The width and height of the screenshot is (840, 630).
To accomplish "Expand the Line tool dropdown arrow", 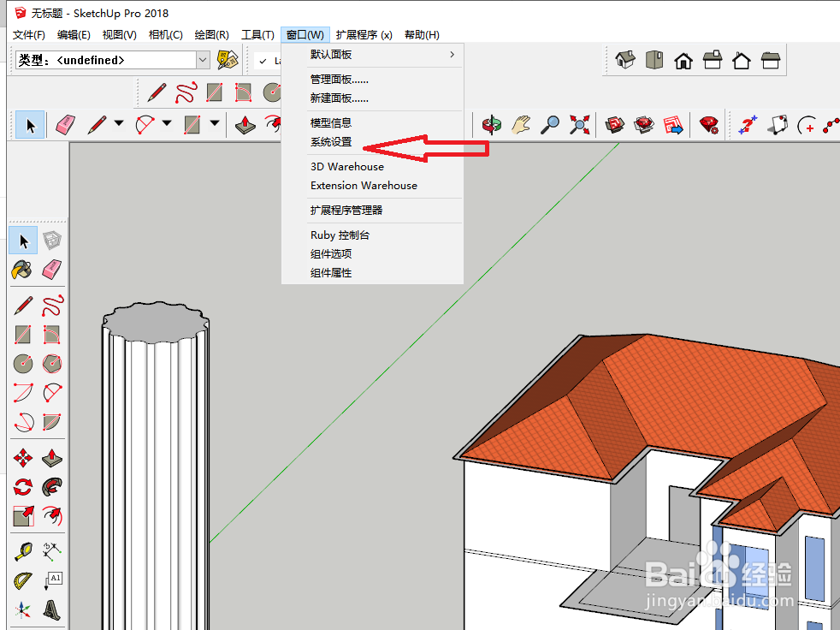I will point(119,123).
